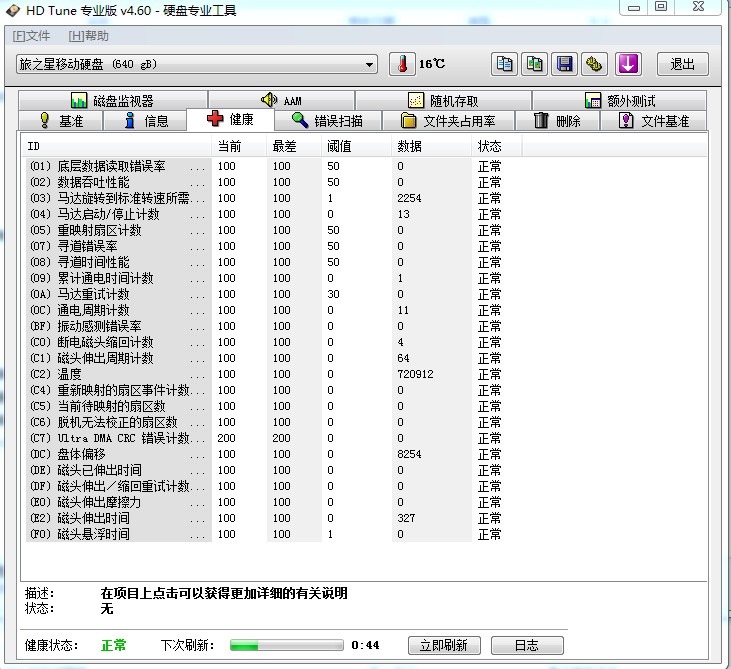Image resolution: width=731 pixels, height=669 pixels.
Task: Click the 下次刷新 progress bar
Action: pos(287,645)
